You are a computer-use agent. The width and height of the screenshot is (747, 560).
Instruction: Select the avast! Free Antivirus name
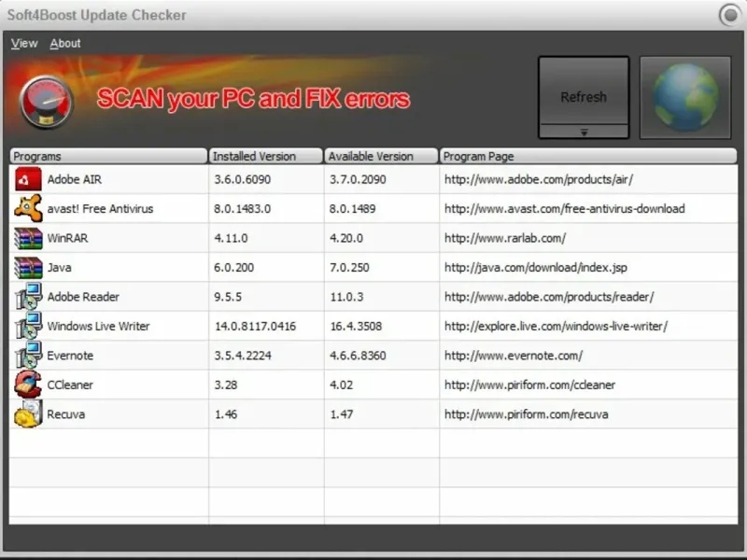pos(100,208)
